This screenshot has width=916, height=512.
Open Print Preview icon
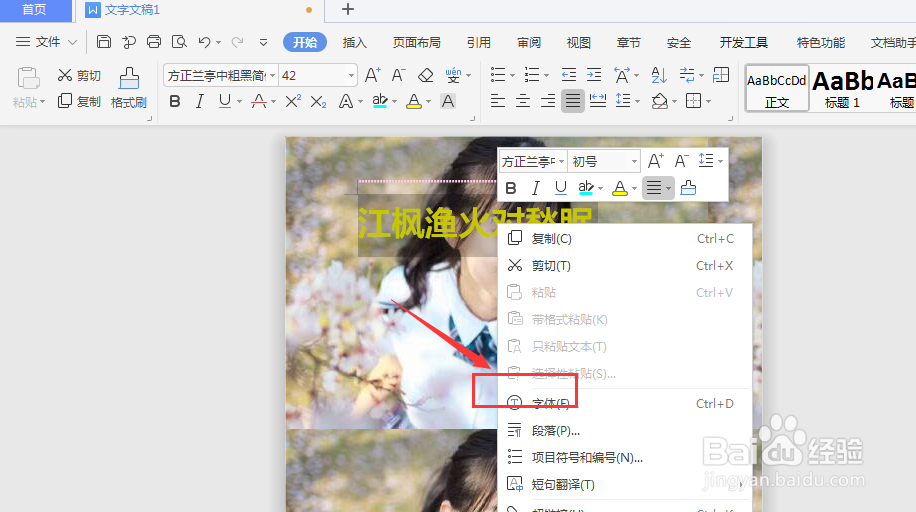pos(179,41)
